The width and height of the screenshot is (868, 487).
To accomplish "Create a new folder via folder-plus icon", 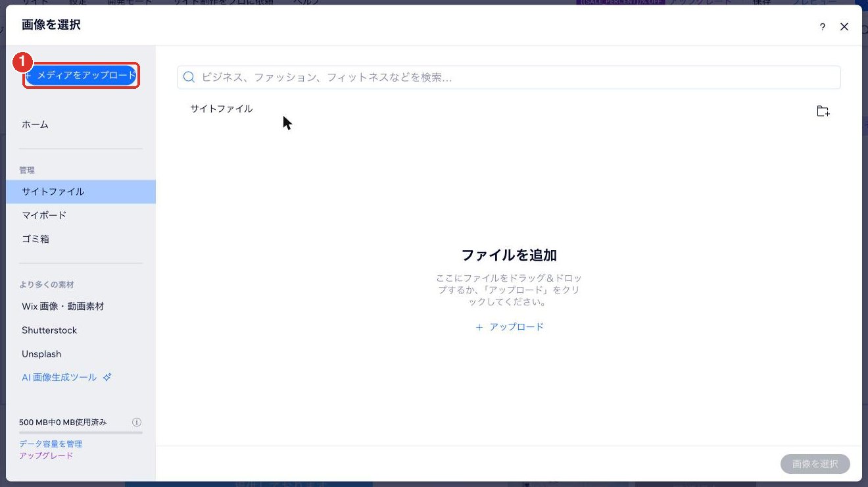I will (x=823, y=111).
